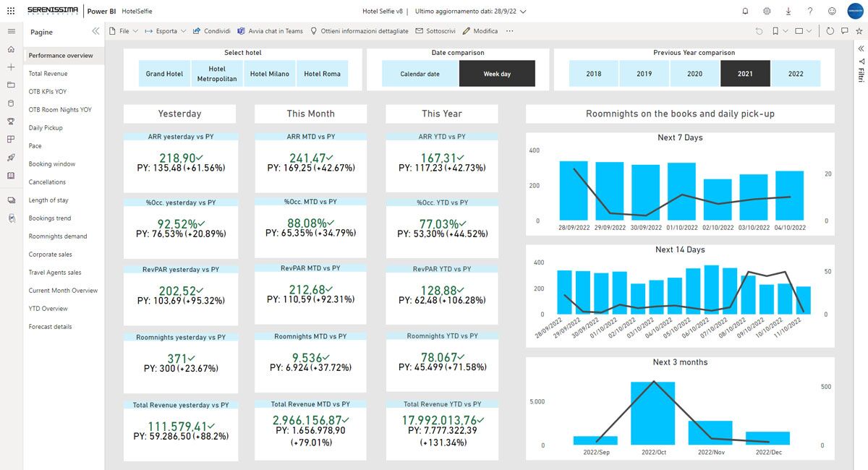The width and height of the screenshot is (868, 470).
Task: Open the app launcher waffle icon
Action: point(10,12)
